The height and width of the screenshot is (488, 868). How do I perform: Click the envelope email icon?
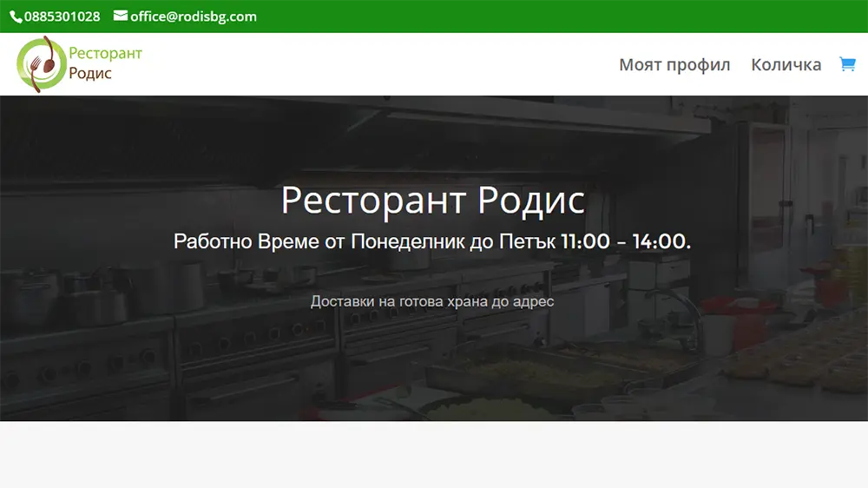tap(120, 16)
